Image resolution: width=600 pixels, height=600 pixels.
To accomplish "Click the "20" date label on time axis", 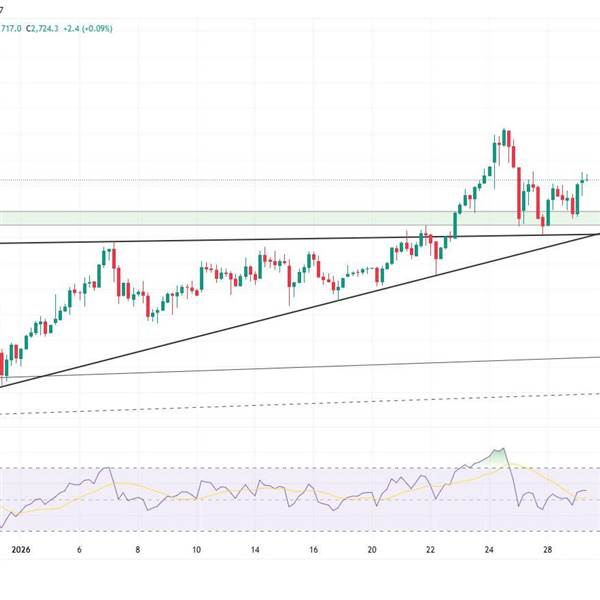I will [x=372, y=550].
